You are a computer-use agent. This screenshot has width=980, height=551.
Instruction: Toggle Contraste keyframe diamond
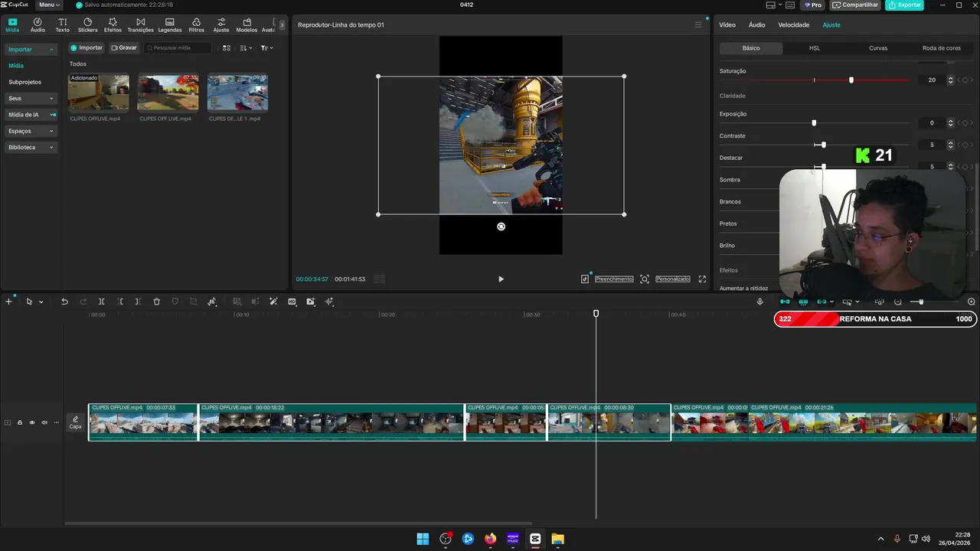(966, 145)
